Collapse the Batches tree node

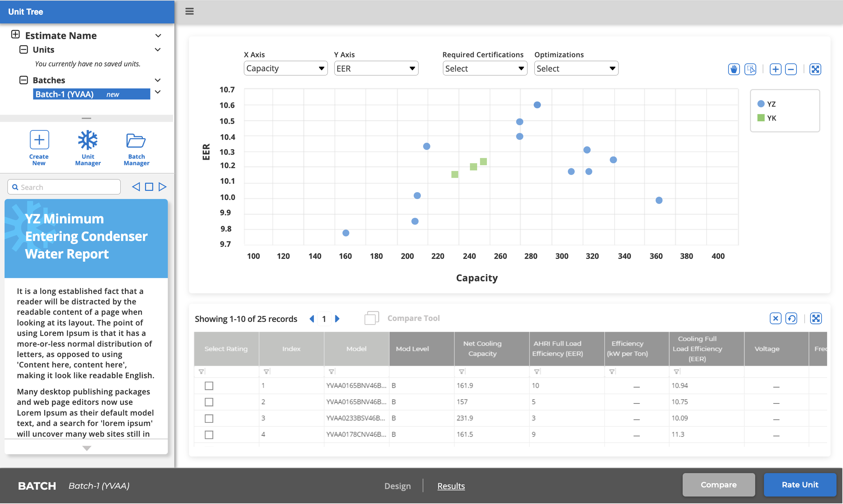point(24,80)
